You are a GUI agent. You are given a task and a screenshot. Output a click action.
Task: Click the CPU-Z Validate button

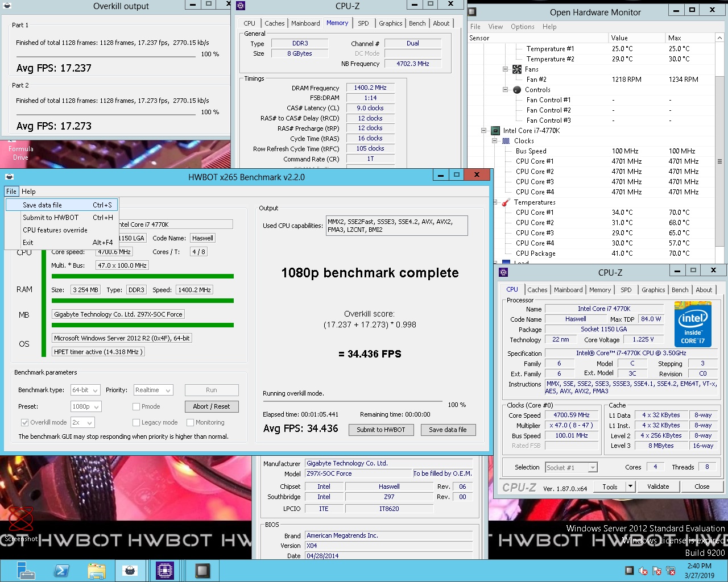tap(657, 487)
